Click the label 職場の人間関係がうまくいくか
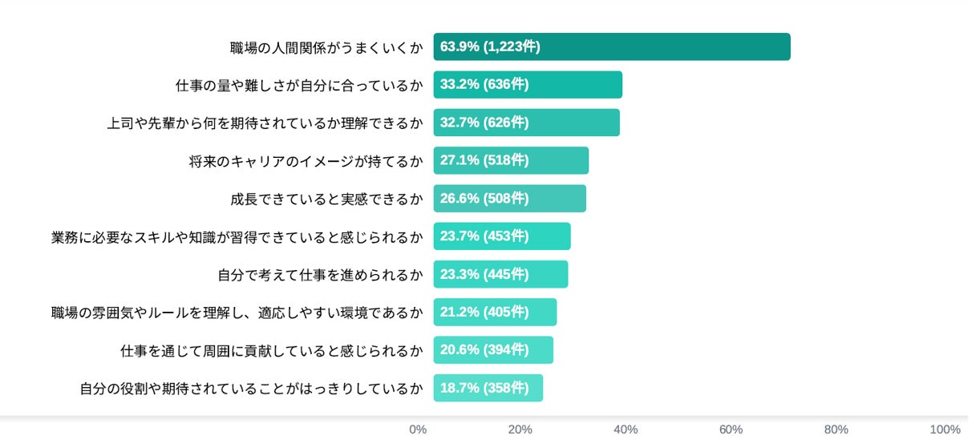 pyautogui.click(x=326, y=47)
